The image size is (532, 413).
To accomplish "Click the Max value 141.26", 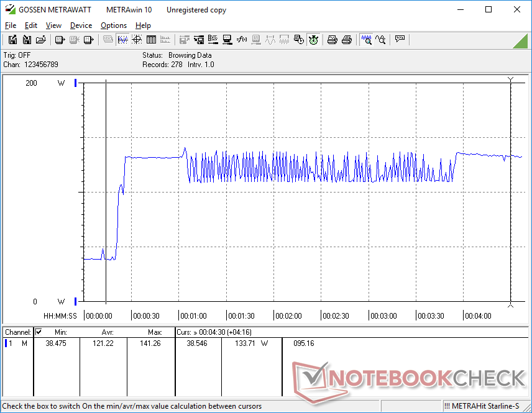I will 150,343.
